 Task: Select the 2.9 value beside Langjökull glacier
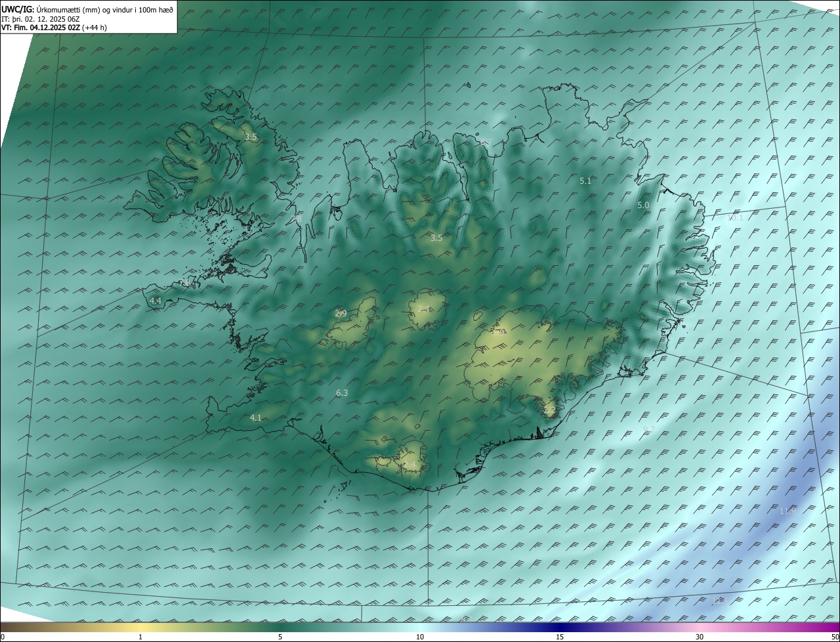[341, 313]
